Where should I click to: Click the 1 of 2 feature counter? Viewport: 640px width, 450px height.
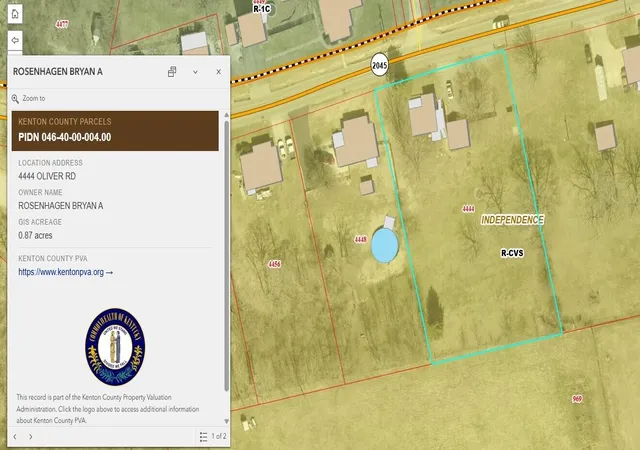[219, 436]
